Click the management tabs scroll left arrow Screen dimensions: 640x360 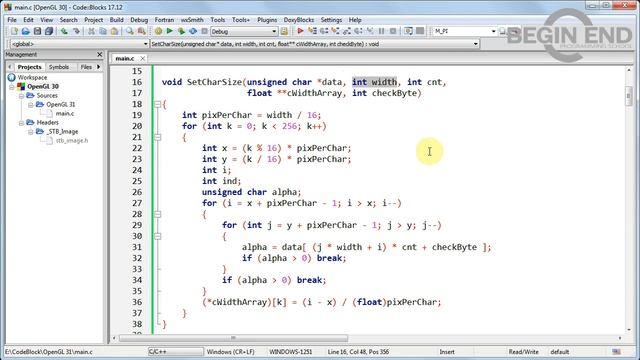pos(10,67)
